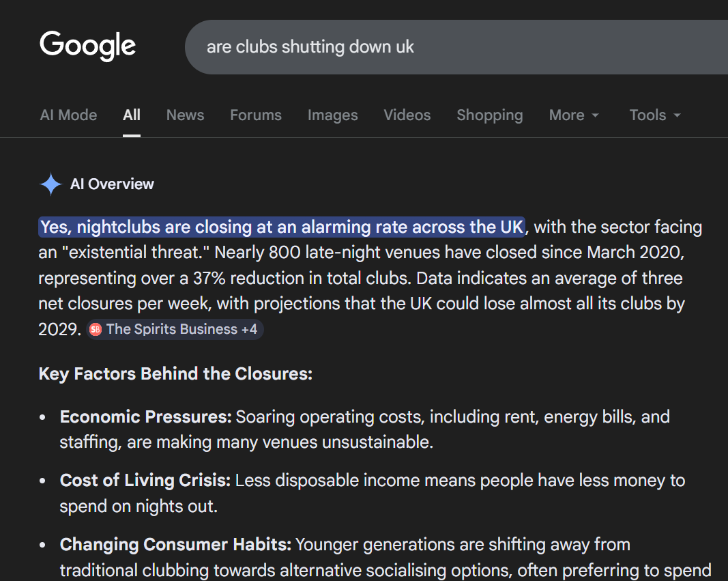
Task: Click the AI Overview heading label
Action: coord(112,184)
